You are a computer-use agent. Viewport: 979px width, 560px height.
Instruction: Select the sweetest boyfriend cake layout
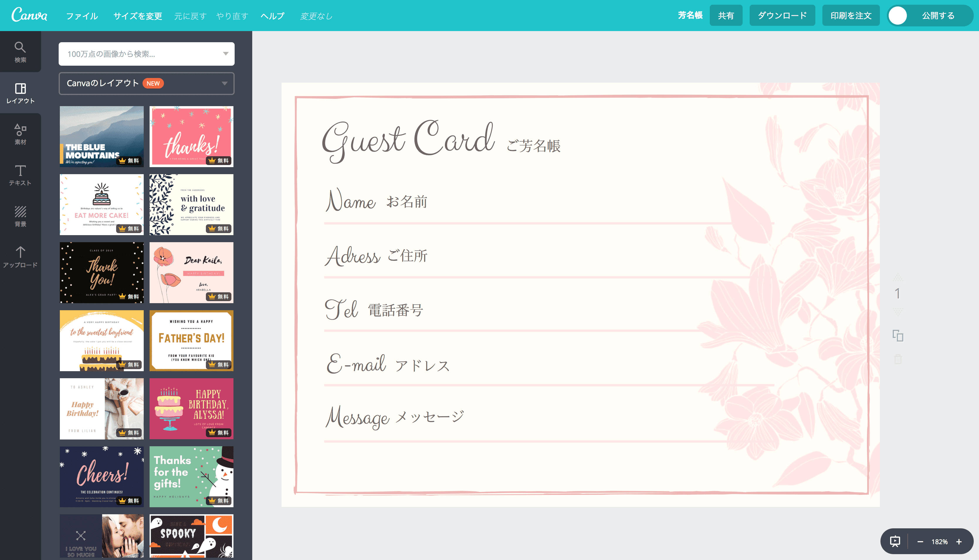pyautogui.click(x=101, y=341)
